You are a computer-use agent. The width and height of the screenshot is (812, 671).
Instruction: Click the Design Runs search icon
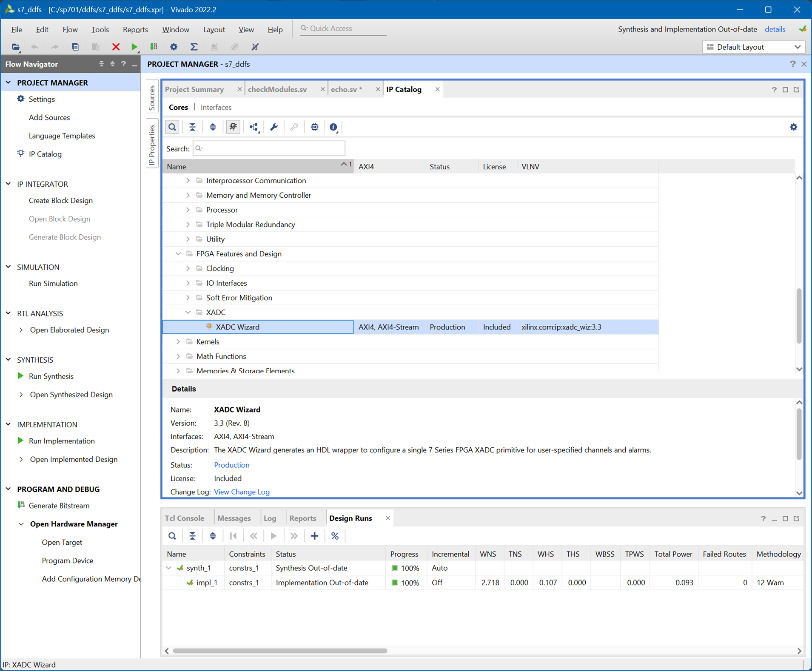click(172, 536)
